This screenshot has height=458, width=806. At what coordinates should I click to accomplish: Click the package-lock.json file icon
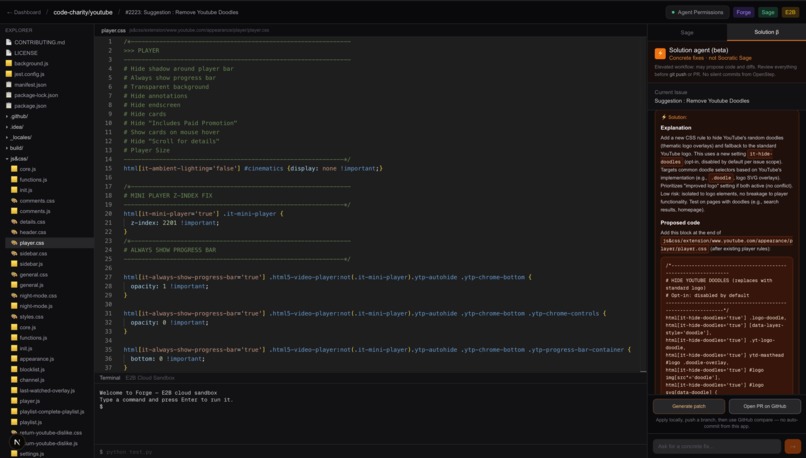tap(8, 95)
